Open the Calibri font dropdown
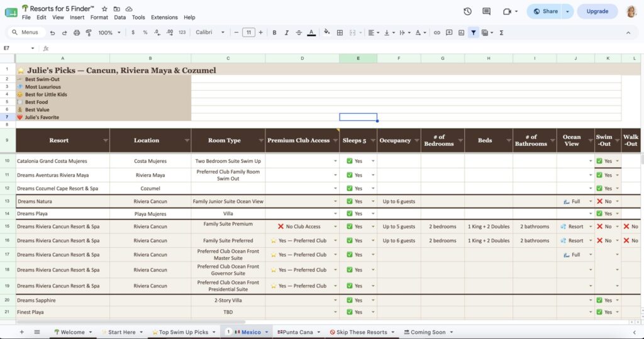644x339 pixels. click(210, 33)
